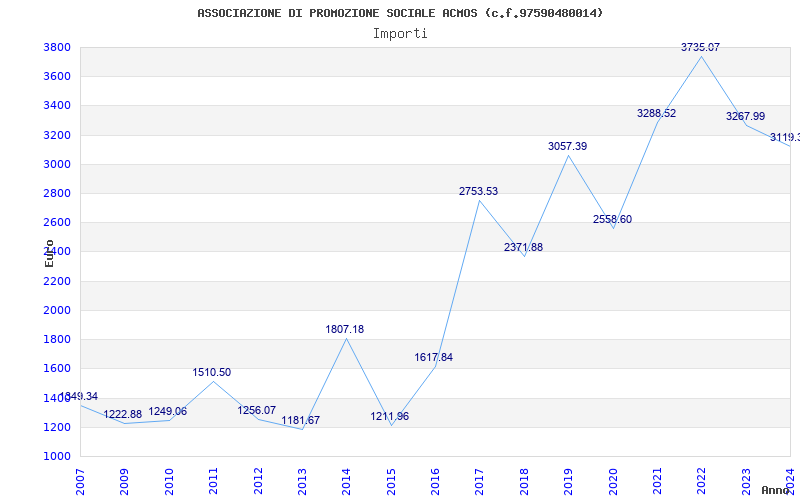Click the data label 1807.18

[x=345, y=330]
